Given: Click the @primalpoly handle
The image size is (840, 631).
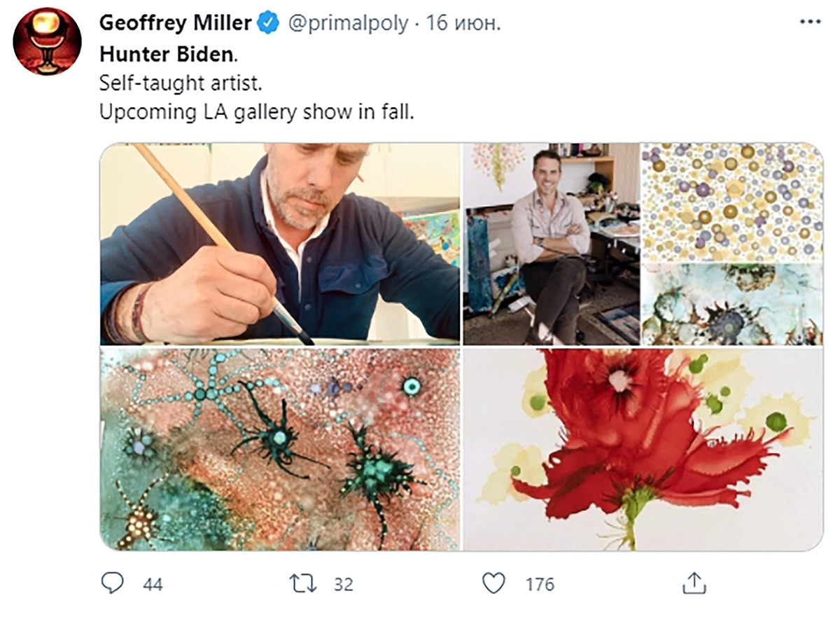Looking at the screenshot, I should coord(348,23).
